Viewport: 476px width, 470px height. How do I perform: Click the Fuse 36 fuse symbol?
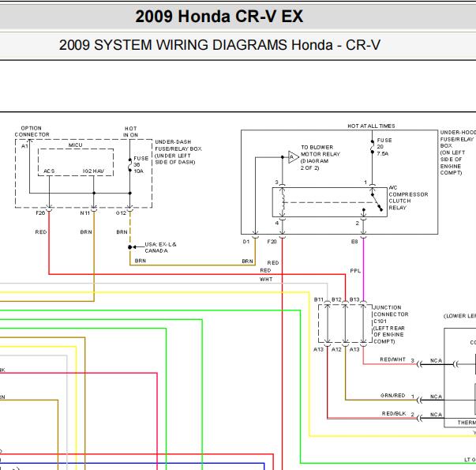pos(130,165)
